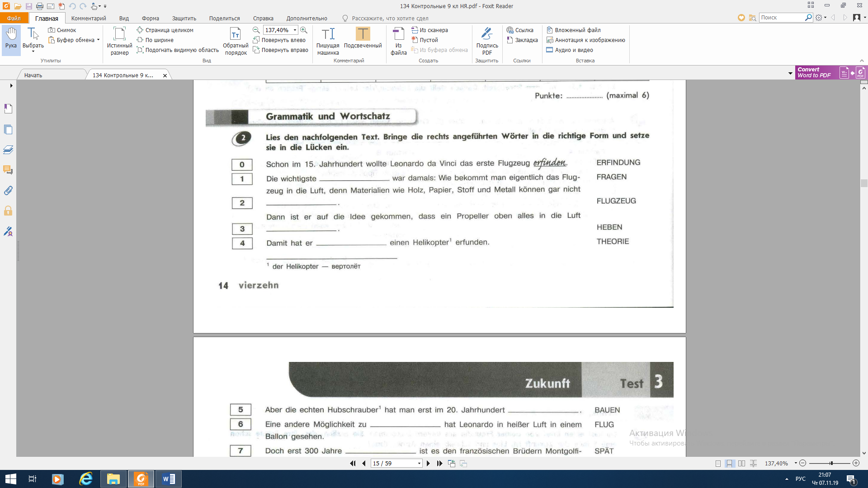Go to the next page arrow

(x=428, y=464)
